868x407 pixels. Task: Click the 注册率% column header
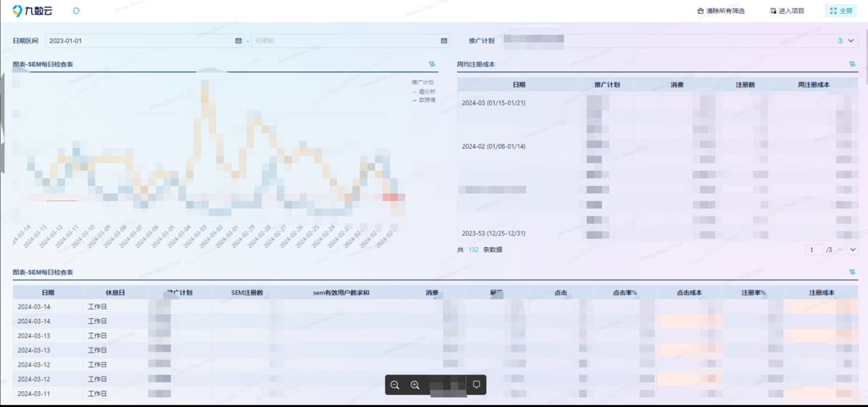[x=754, y=293]
